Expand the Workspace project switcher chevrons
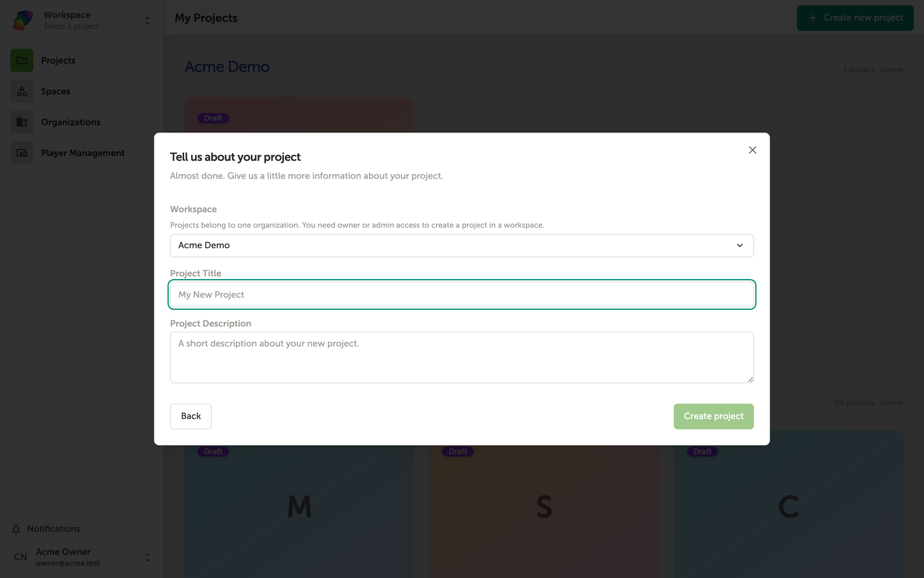The width and height of the screenshot is (924, 578). point(147,20)
